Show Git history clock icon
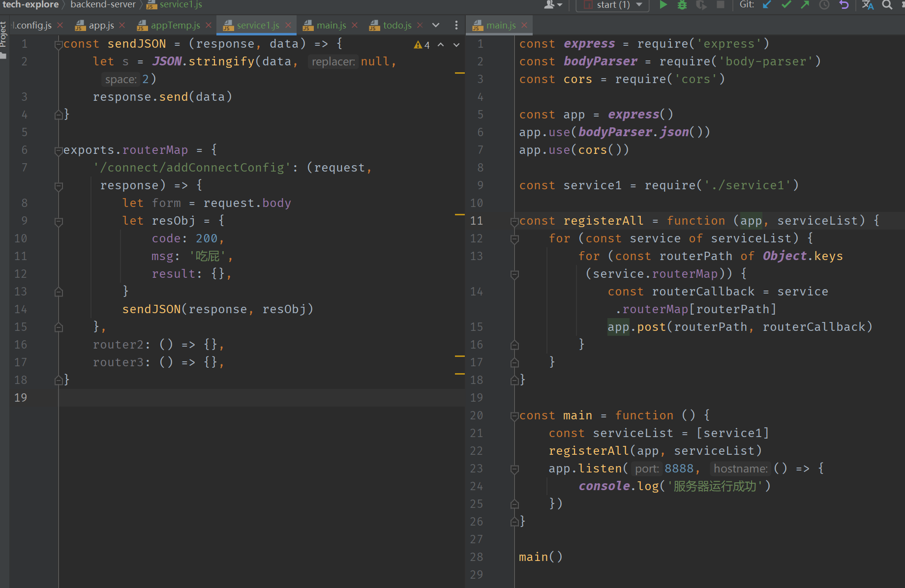Screen dimensions: 905x588 pyautogui.click(x=824, y=5)
